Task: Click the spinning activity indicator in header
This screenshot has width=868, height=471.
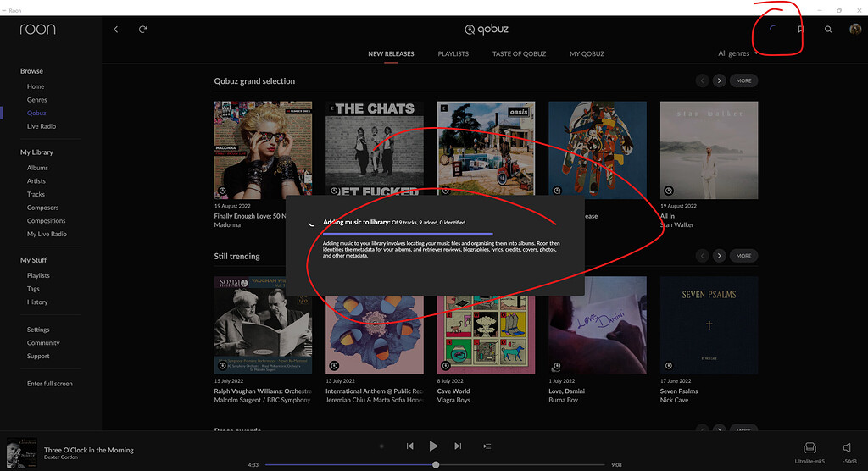Action: click(x=773, y=30)
